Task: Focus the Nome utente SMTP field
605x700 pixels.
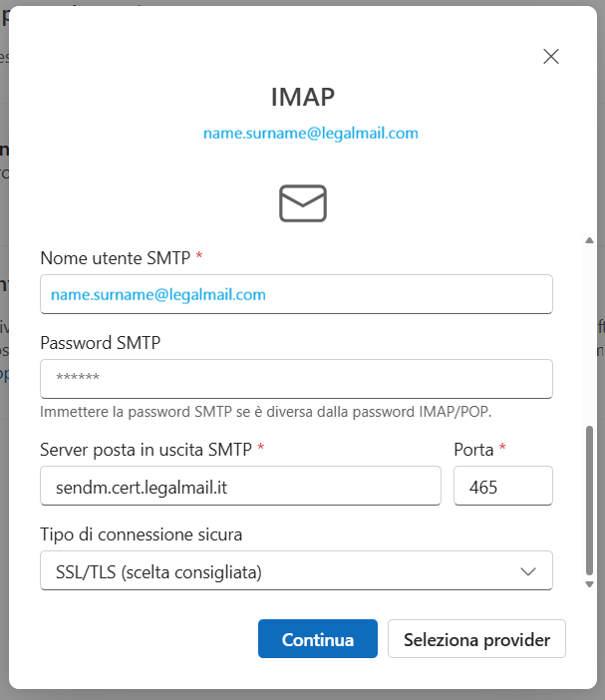Action: 296,294
